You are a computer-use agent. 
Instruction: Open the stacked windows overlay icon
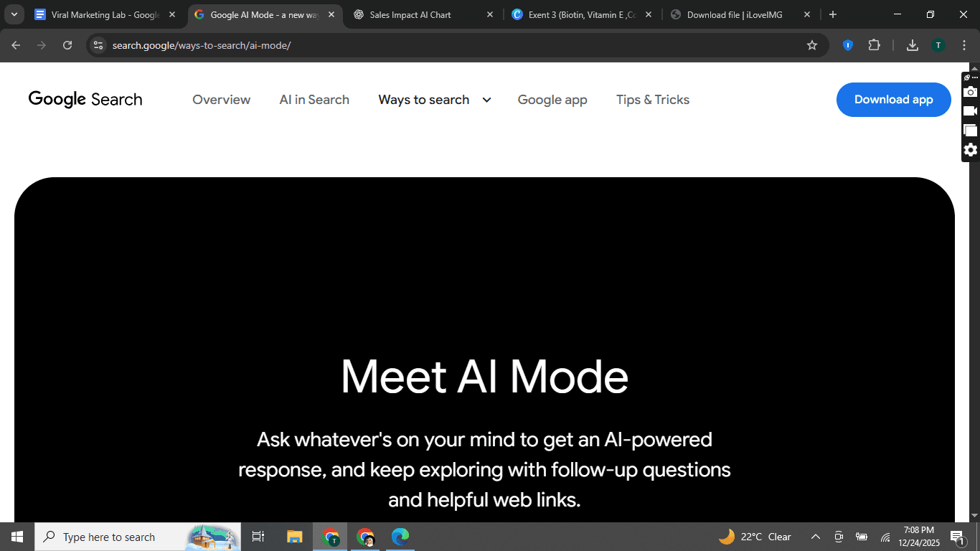click(971, 131)
